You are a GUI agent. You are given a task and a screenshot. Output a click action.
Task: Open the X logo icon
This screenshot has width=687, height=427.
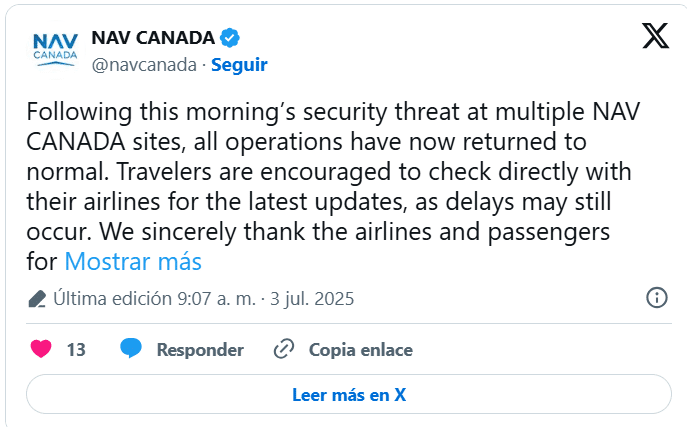(x=655, y=37)
